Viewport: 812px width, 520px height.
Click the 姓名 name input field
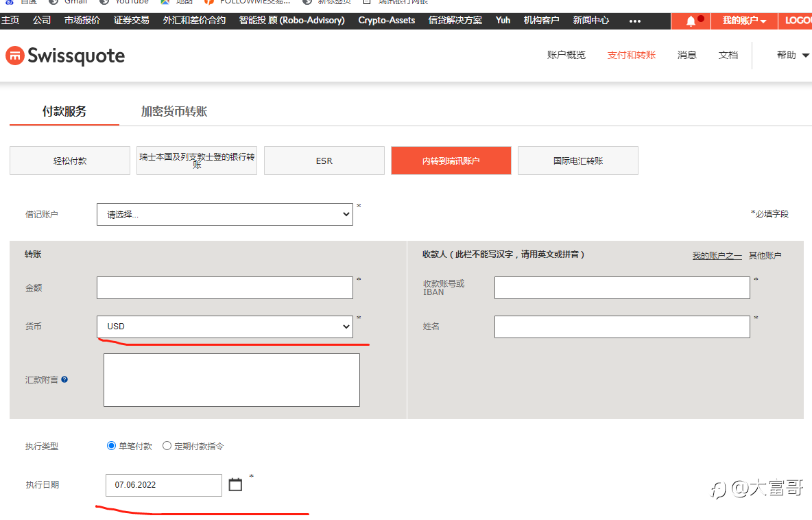(622, 327)
